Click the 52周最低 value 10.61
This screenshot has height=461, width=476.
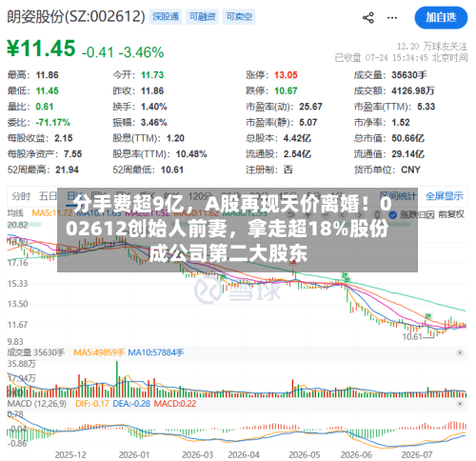click(172, 170)
